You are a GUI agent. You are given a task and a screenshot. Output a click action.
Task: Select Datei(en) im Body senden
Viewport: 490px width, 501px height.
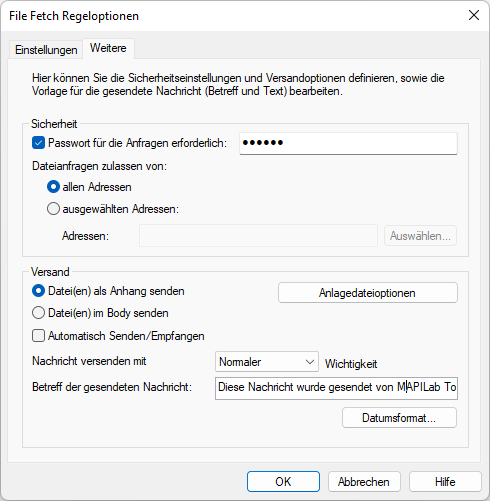pos(38,313)
